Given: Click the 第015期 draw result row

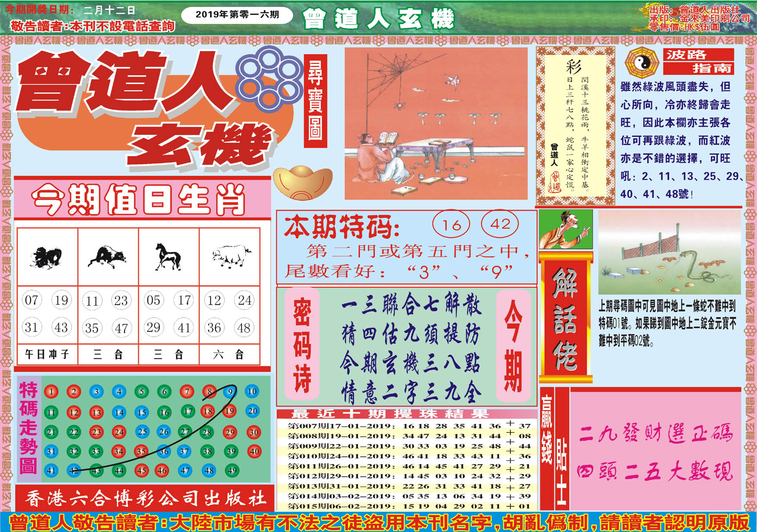Looking at the screenshot, I should [x=406, y=506].
